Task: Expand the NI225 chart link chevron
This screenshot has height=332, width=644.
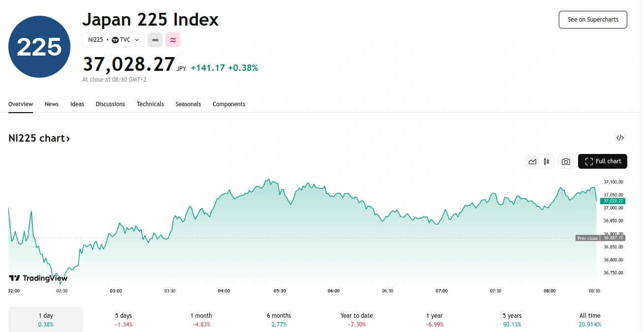Action: [x=68, y=138]
